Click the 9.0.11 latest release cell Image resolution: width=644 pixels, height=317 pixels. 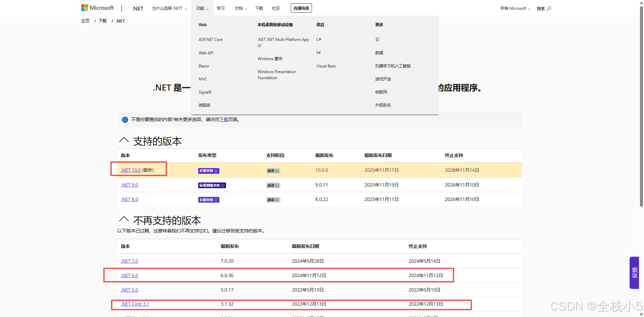[x=322, y=185]
